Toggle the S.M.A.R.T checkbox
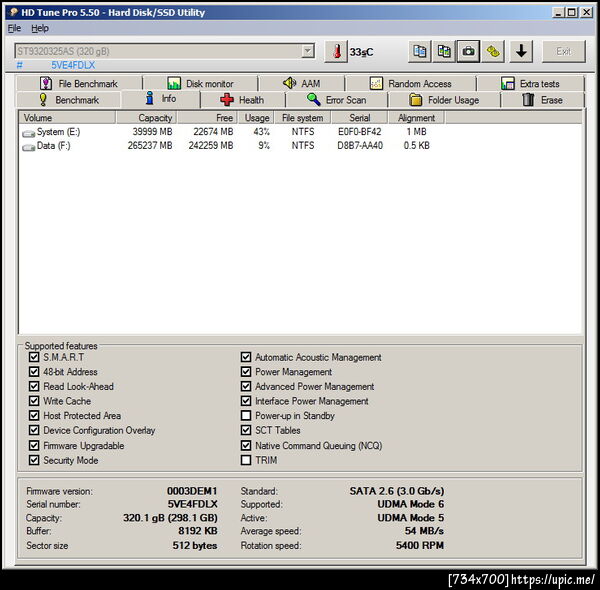The image size is (600, 590). [x=34, y=357]
